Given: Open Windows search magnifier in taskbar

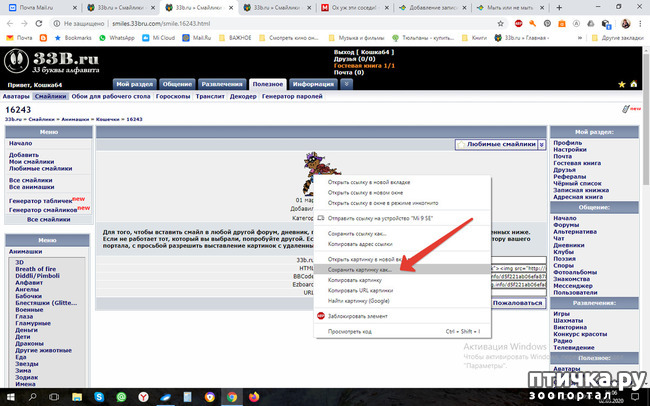Looking at the screenshot, I should point(32,397).
